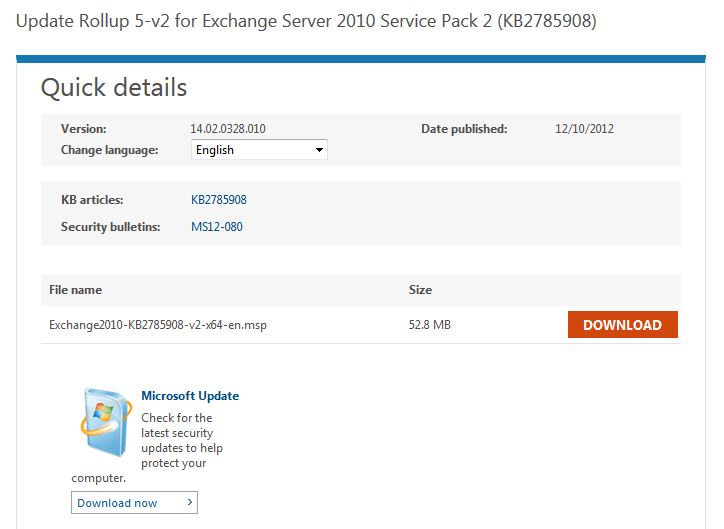Click the Update Rollup 5-v2 page title

(306, 21)
